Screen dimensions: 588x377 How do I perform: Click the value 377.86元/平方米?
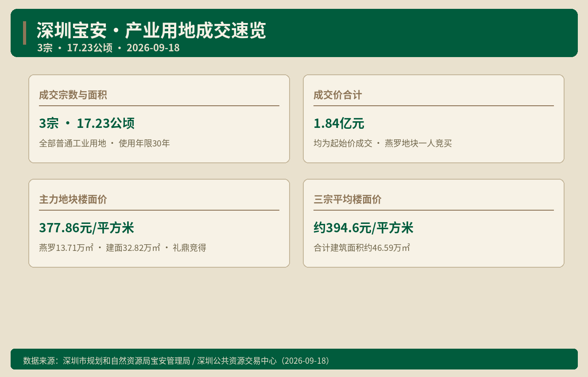[86, 228]
